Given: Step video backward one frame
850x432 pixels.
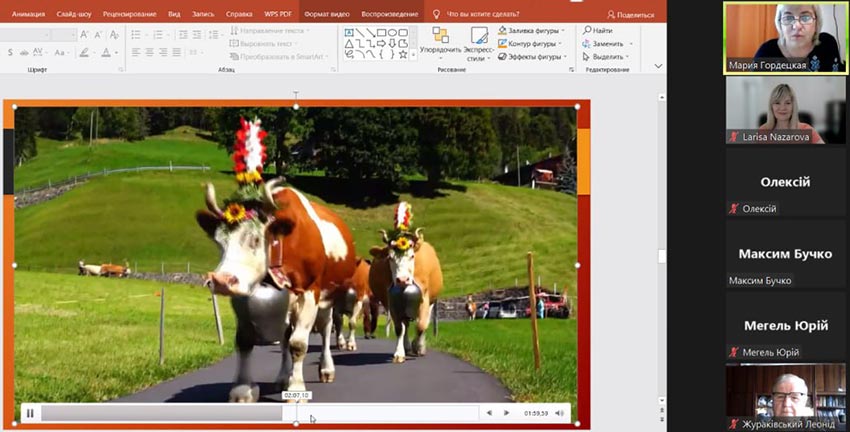Looking at the screenshot, I should pos(489,413).
